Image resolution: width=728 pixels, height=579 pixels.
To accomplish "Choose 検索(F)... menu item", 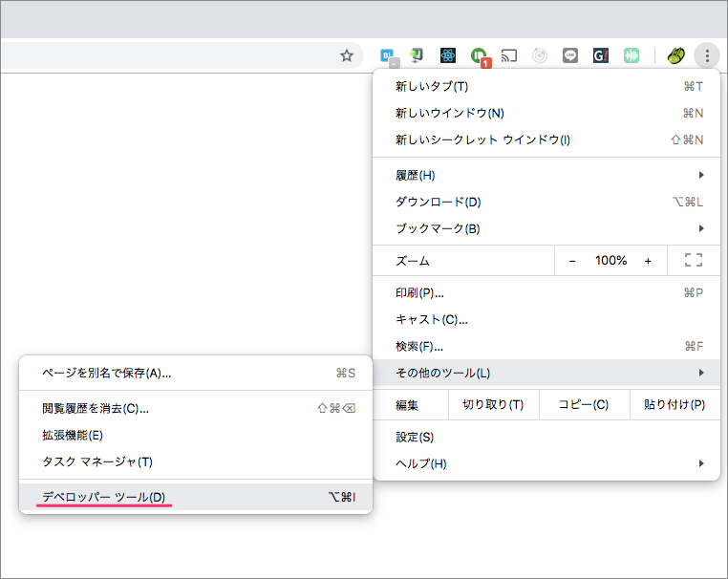I will (546, 347).
